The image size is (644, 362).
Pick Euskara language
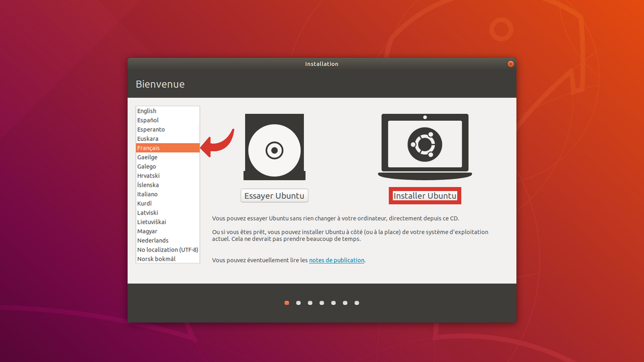tap(167, 139)
